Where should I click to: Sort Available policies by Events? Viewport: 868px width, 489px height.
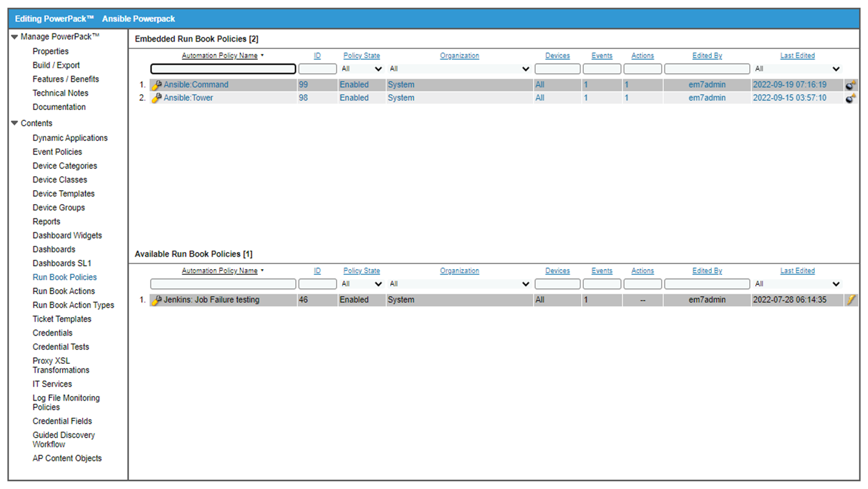point(602,271)
